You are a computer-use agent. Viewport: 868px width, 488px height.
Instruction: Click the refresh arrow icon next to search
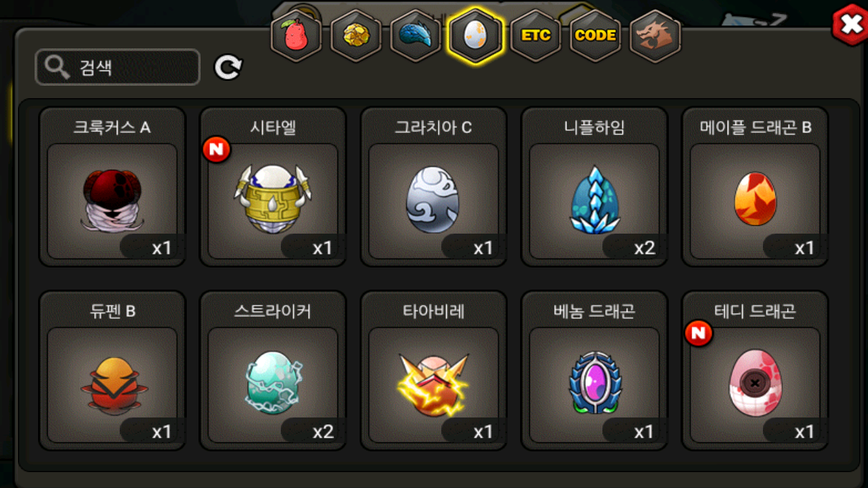pos(228,67)
